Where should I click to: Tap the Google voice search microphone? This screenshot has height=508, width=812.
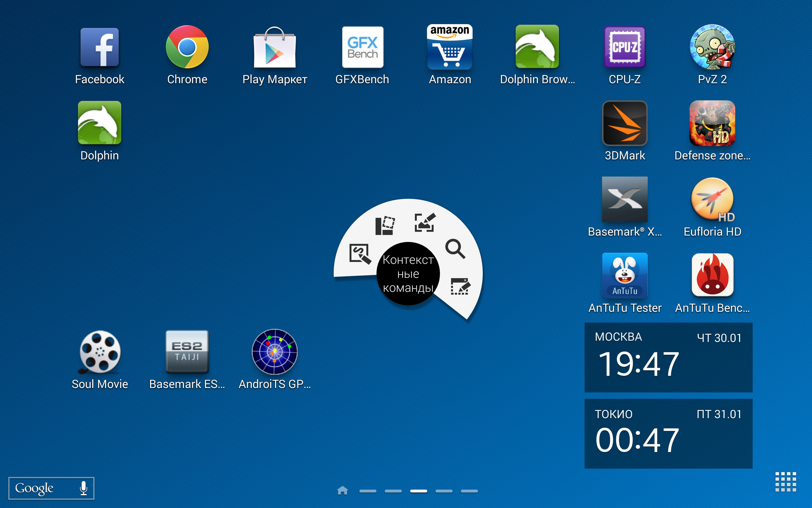coord(83,488)
